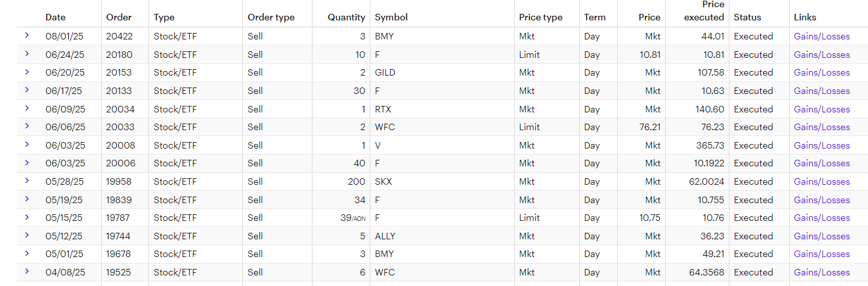This screenshot has width=868, height=286.
Task: Sort table by Date column header
Action: tap(55, 18)
